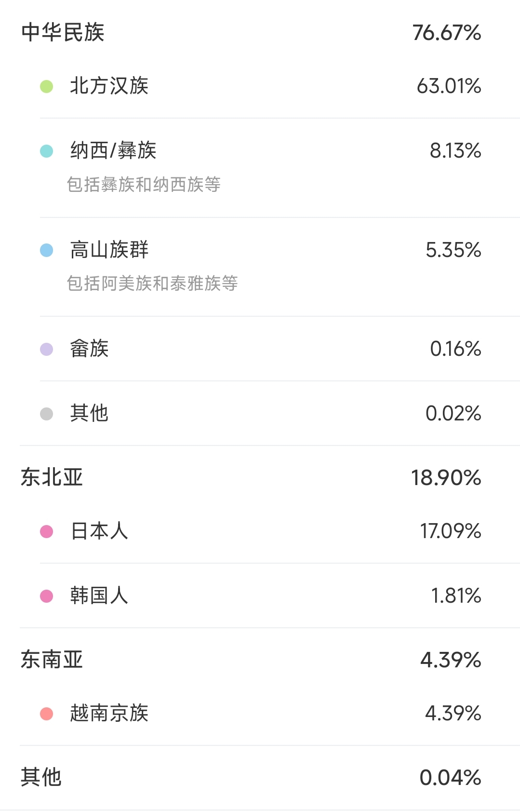Click the pink dot next to 韩国人
Image resolution: width=520 pixels, height=812 pixels.
click(46, 596)
